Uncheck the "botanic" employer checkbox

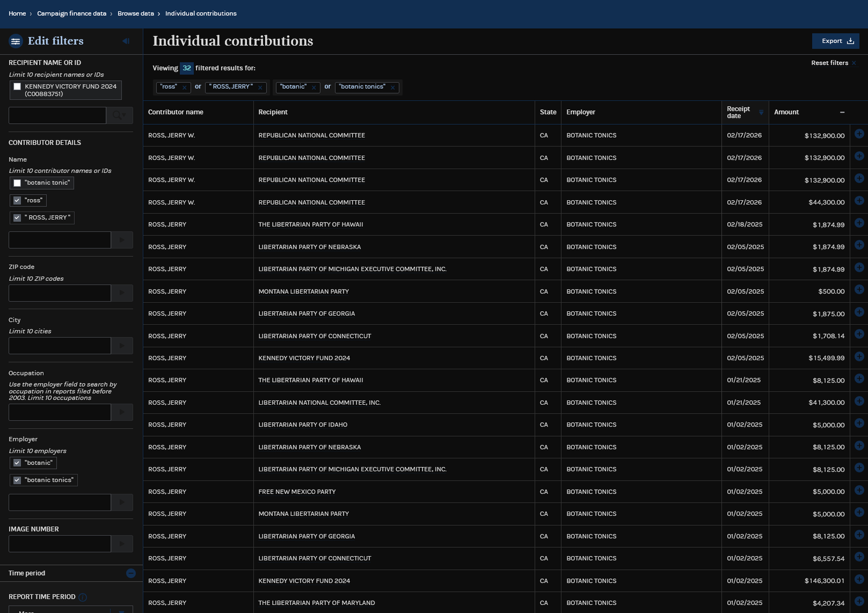click(x=17, y=463)
